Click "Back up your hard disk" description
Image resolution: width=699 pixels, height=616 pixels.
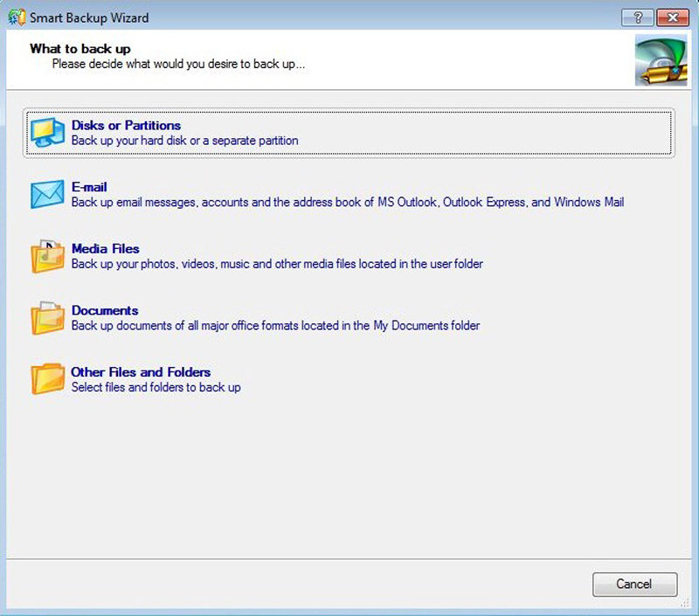point(184,141)
